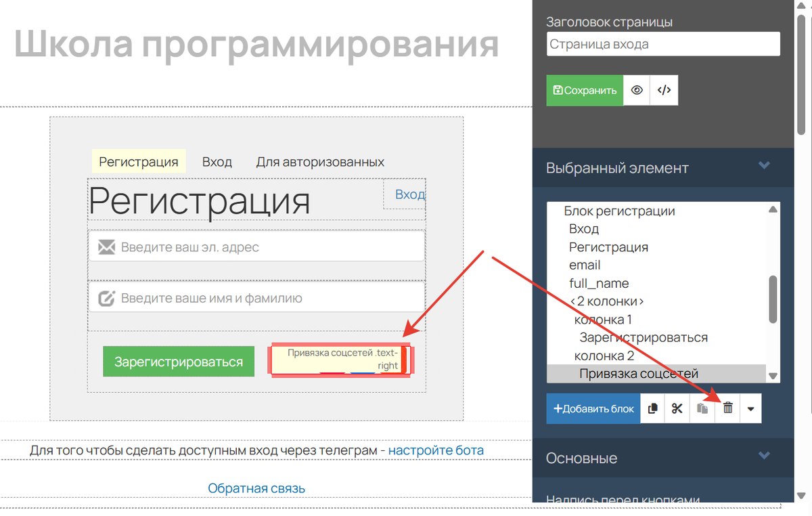The image size is (812, 516).
Task: Click the cut scissors icon
Action: tap(677, 408)
